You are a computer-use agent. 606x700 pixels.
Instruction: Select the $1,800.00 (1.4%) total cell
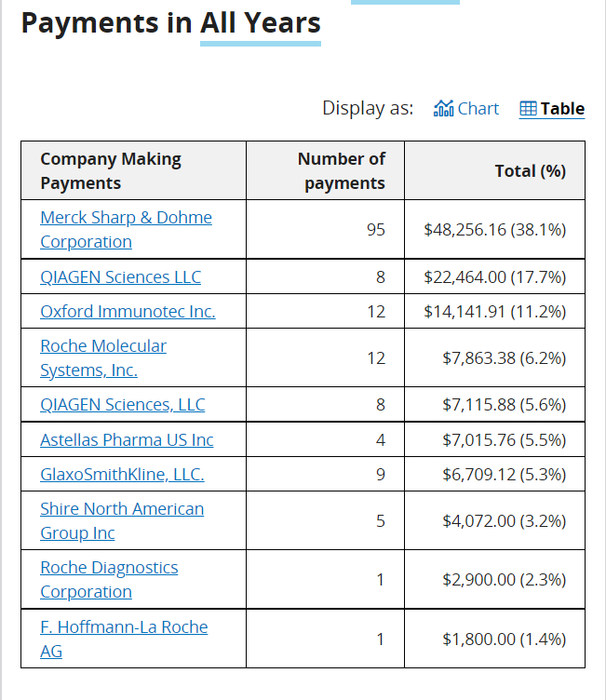[495, 639]
